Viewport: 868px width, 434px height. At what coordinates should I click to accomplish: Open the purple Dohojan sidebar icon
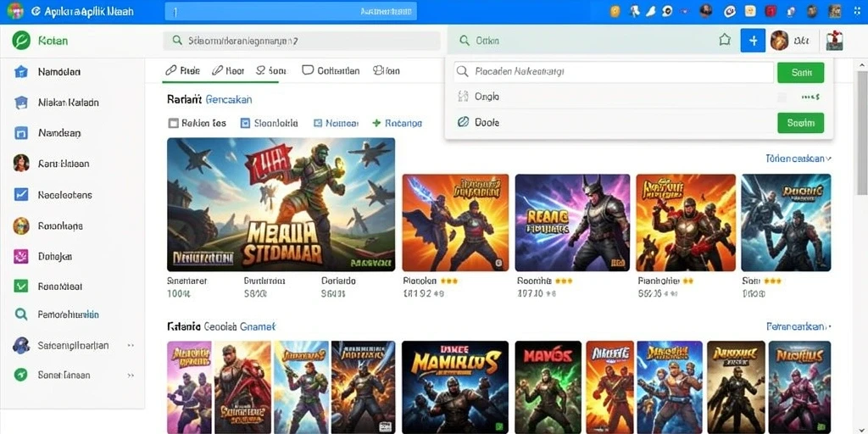pos(21,256)
